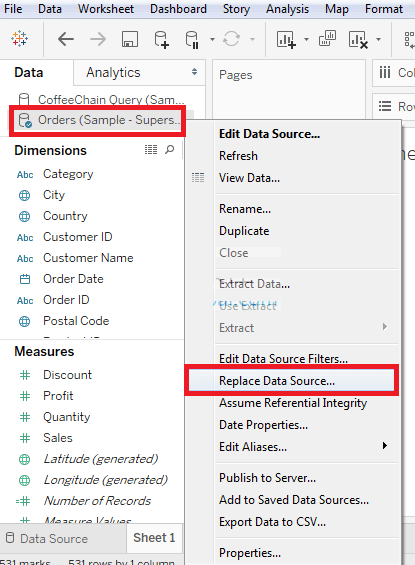Click the Clear Sheet icon

point(358,39)
